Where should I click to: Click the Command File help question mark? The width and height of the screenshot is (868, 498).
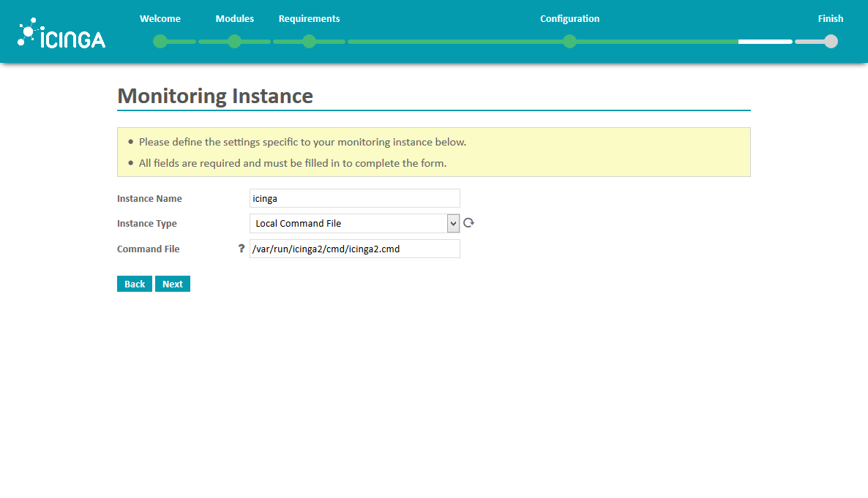[x=242, y=249]
